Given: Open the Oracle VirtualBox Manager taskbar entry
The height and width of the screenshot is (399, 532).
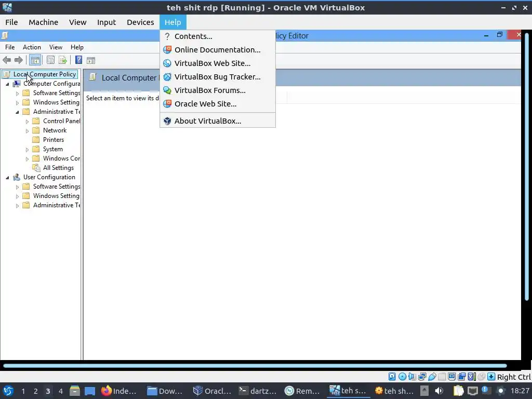Looking at the screenshot, I should (x=212, y=391).
